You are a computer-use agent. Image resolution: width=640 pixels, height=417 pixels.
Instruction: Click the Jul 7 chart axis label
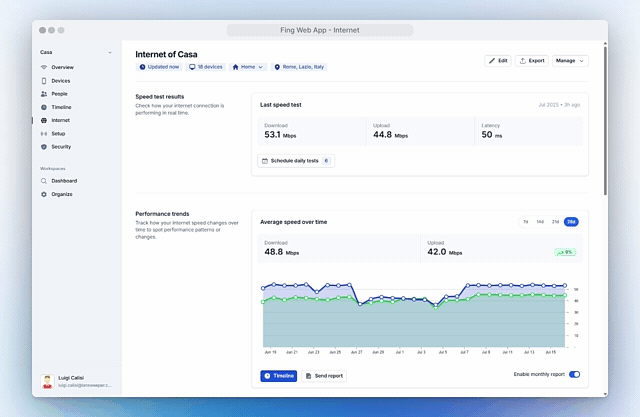464,352
